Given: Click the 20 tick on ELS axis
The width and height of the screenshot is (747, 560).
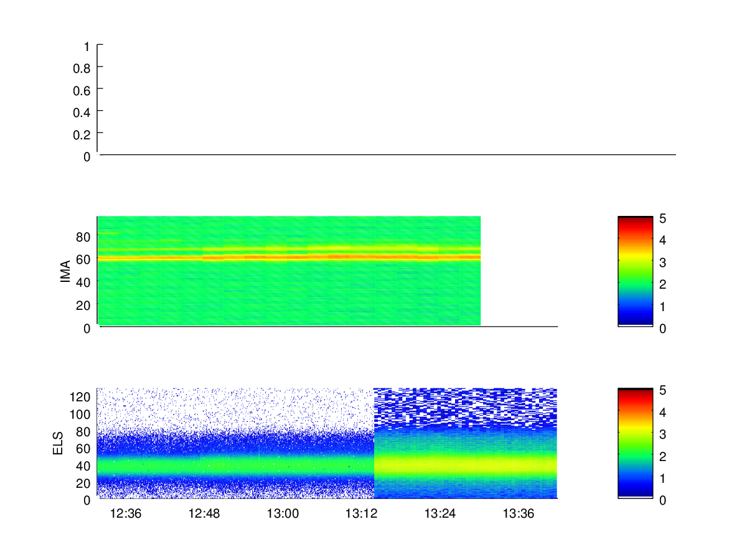Looking at the screenshot, I should pos(85,482).
